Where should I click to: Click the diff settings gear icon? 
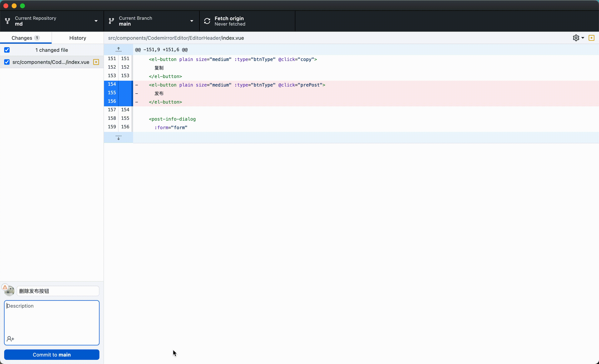(x=576, y=38)
